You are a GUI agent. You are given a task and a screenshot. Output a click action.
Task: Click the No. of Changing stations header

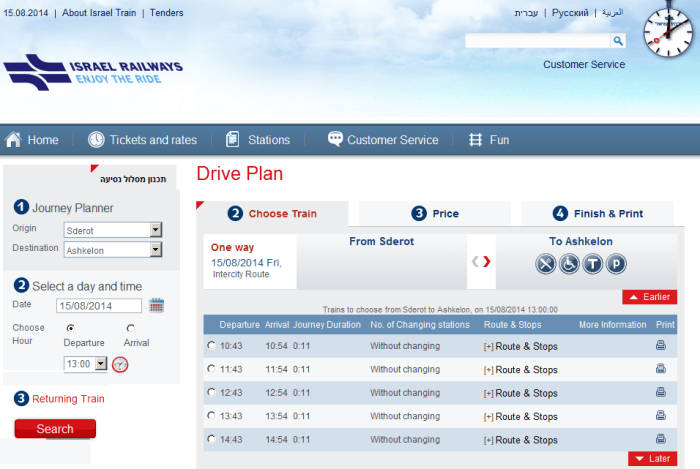coord(420,325)
